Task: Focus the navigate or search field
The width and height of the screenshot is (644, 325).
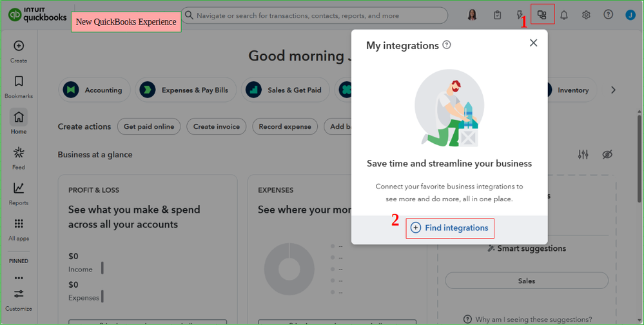Action: tap(315, 15)
